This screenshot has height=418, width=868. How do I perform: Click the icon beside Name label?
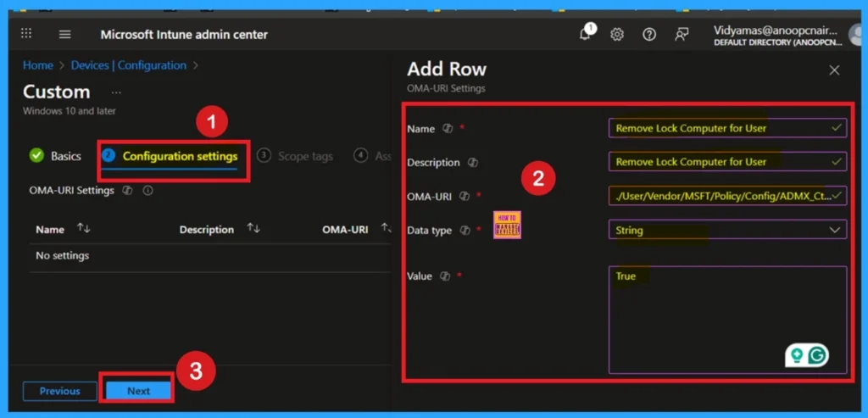coord(448,128)
